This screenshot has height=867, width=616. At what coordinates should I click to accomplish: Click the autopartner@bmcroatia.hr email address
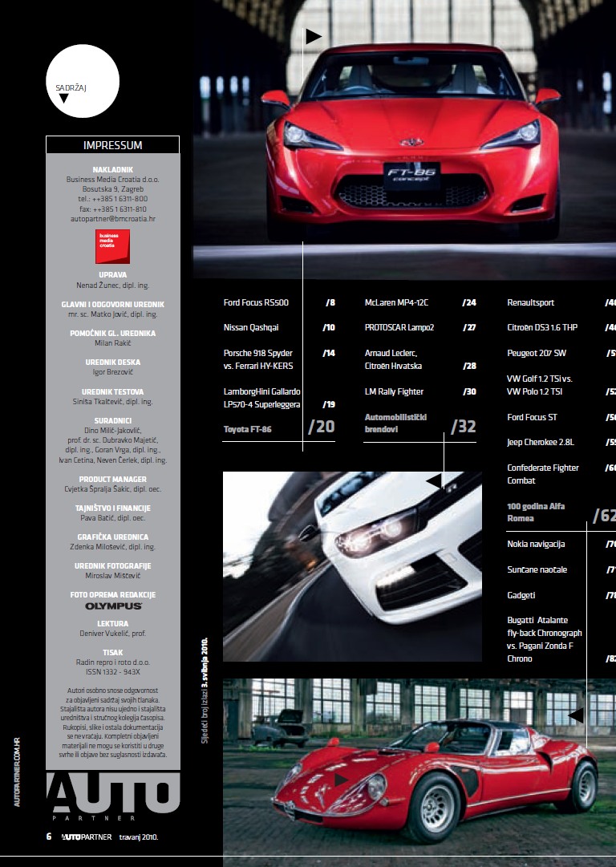113,219
